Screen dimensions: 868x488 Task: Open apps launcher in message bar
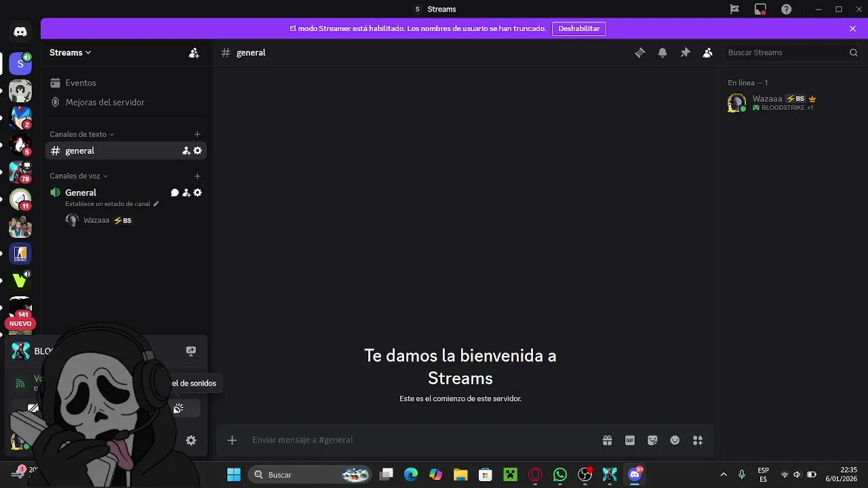click(698, 441)
